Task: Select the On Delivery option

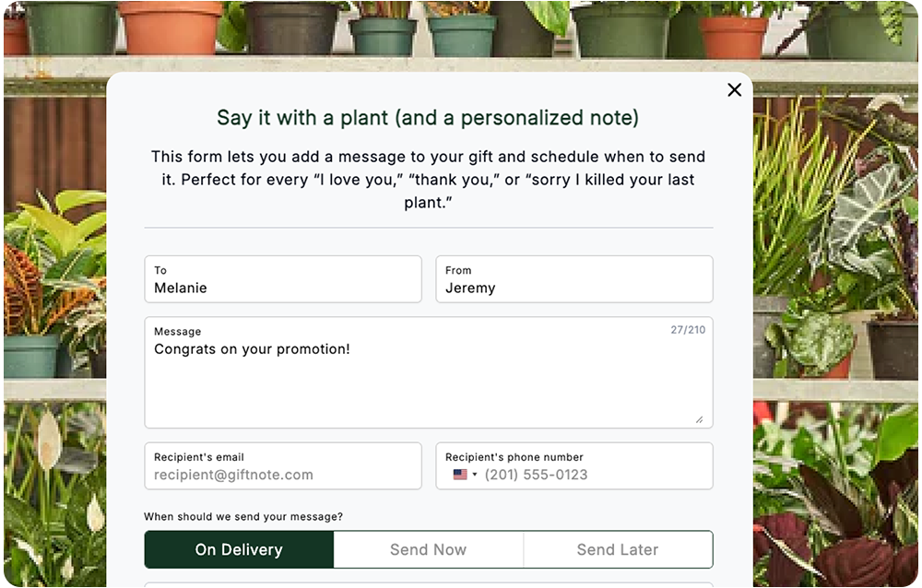Action: point(239,549)
